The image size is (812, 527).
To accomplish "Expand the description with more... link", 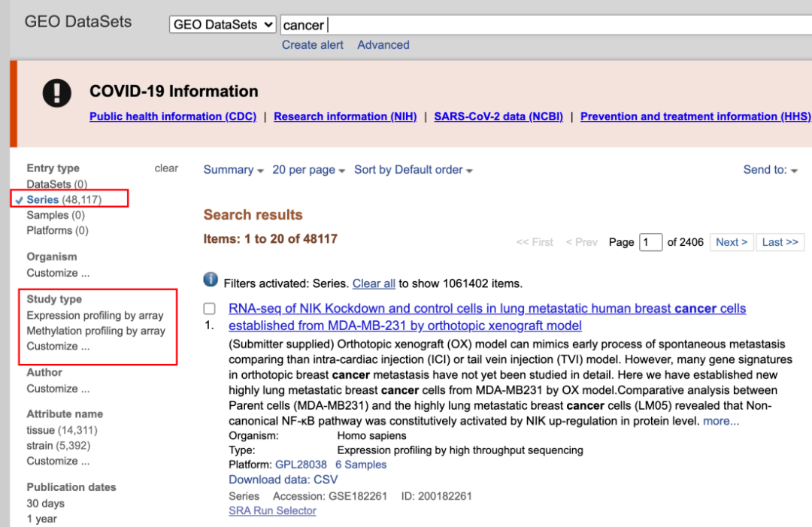I will tap(721, 421).
